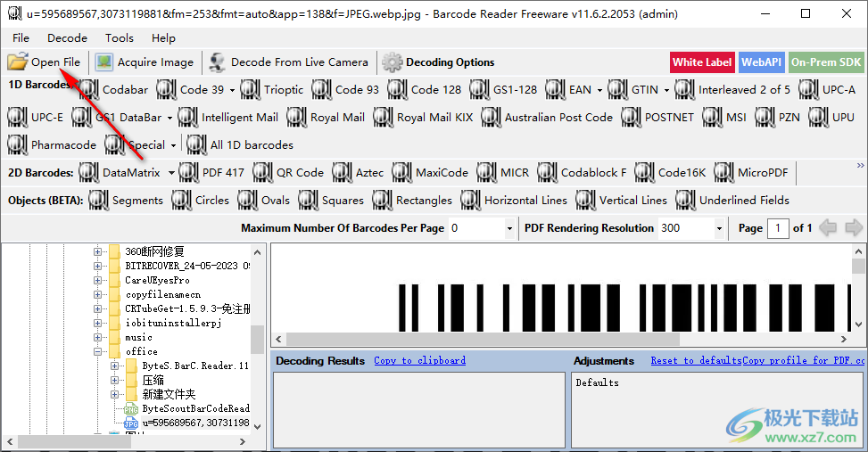Open the Code 39 dropdown arrow
The image size is (868, 452).
[232, 90]
